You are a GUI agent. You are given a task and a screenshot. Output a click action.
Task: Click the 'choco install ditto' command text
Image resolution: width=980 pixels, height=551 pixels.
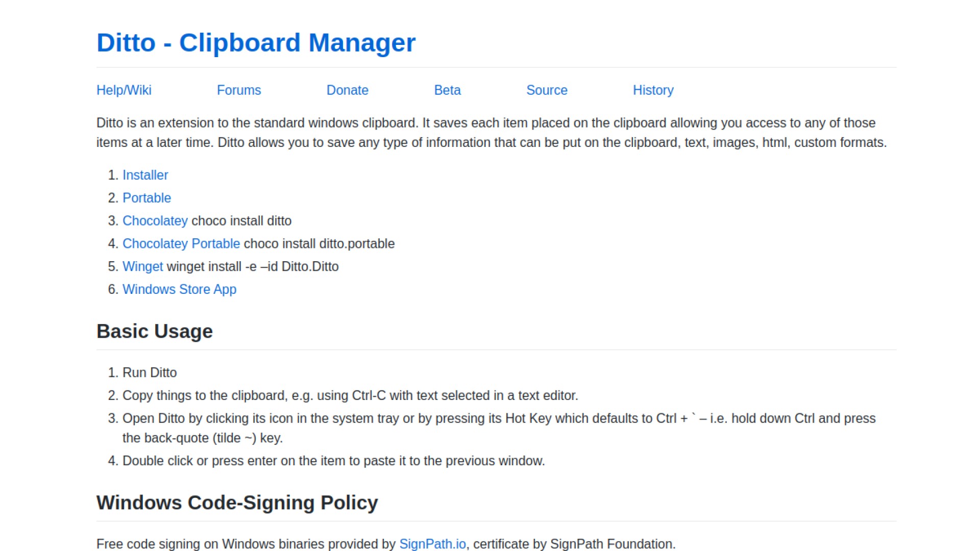241,221
